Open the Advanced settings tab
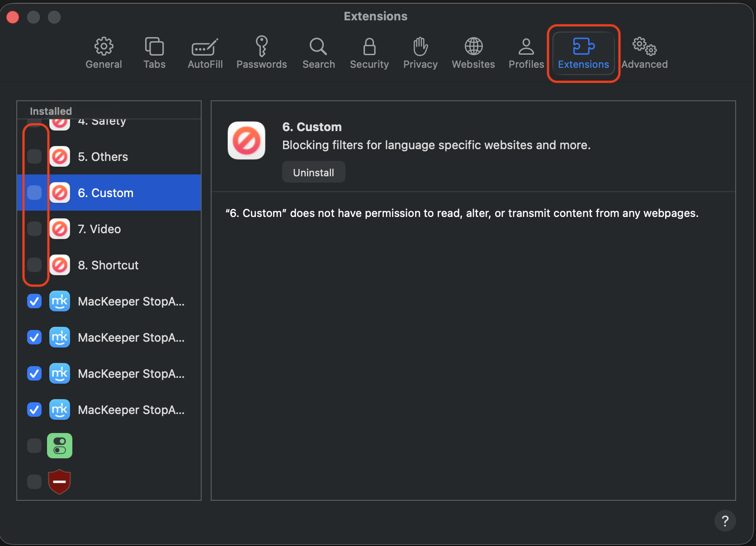 coord(644,53)
